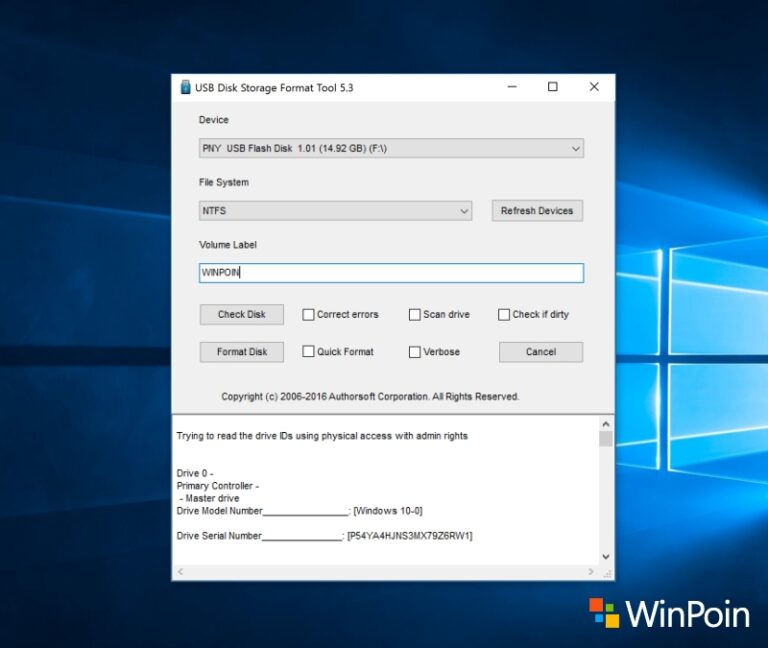This screenshot has width=768, height=648.
Task: Click the 'Trying to read the drive IDs' log line
Action: click(322, 436)
